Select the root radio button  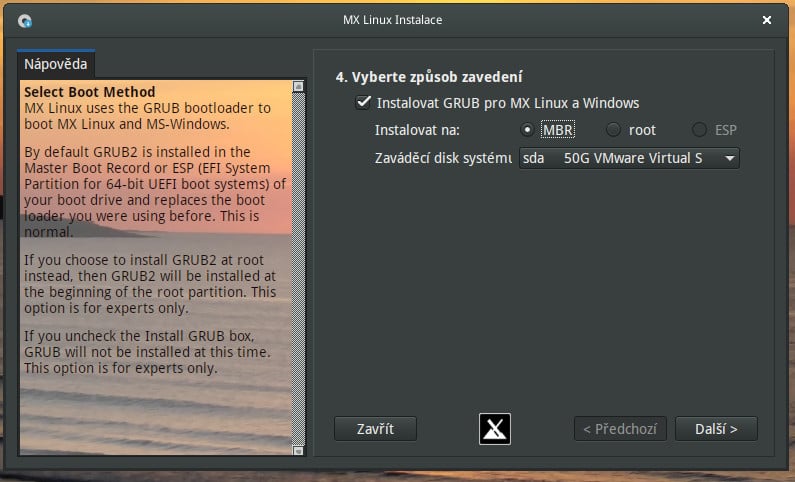613,130
